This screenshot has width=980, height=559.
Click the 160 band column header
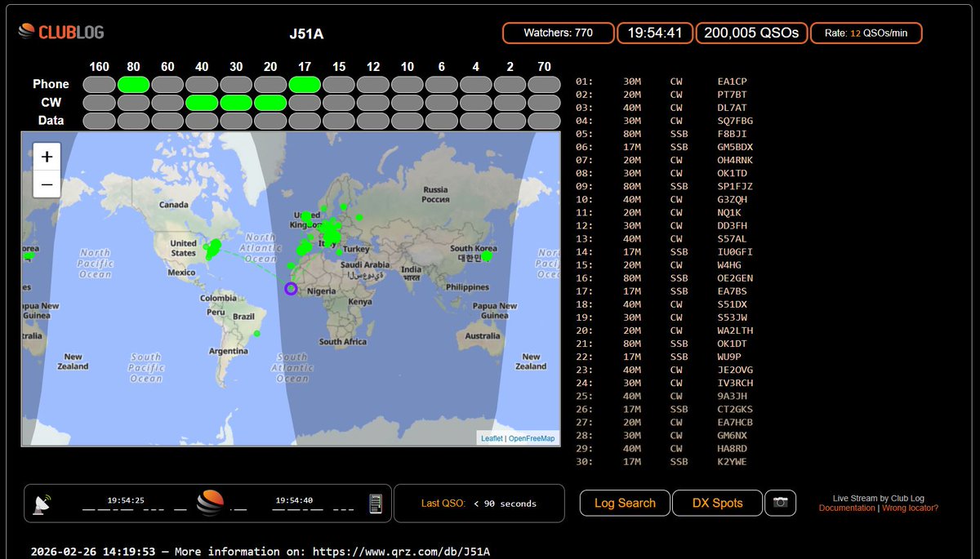99,66
